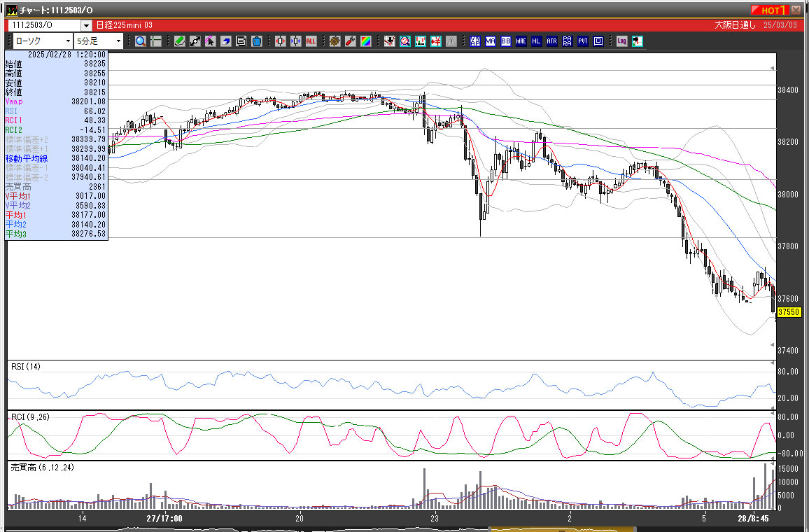The width and height of the screenshot is (809, 532).
Task: Toggle the BB Bollinger Bands indicator
Action: 506,41
